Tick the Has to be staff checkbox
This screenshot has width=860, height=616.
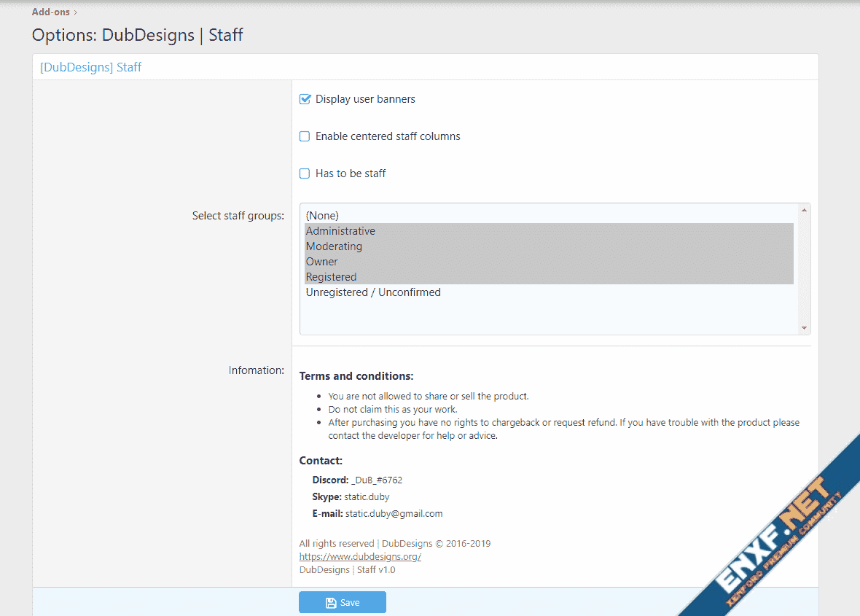(x=305, y=174)
